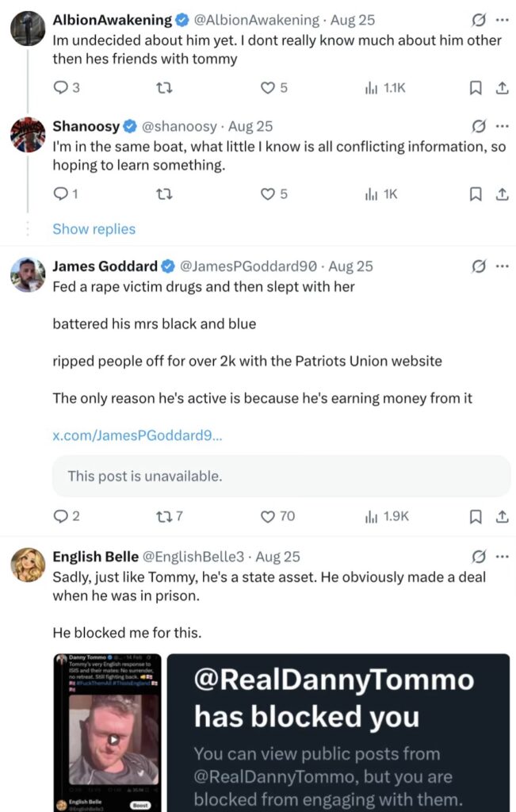Viewport: 516px width, 812px height.
Task: Bookmark James Goddard's post
Action: click(x=475, y=516)
